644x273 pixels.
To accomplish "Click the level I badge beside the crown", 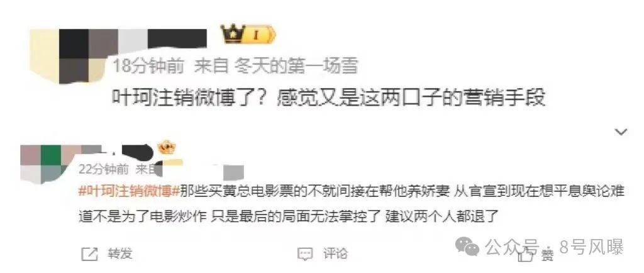I will pos(259,35).
